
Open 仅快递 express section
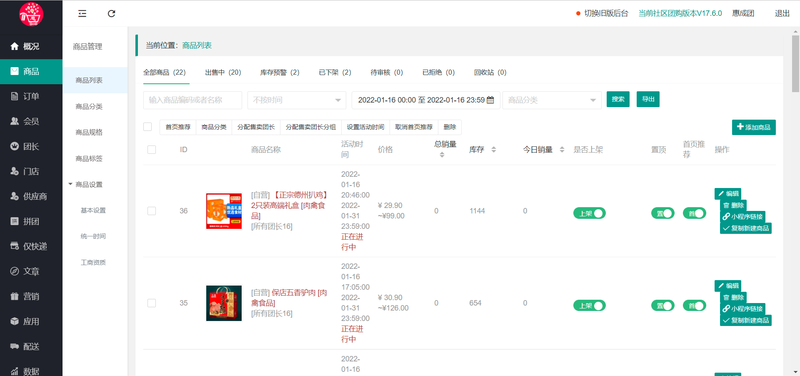tap(31, 246)
